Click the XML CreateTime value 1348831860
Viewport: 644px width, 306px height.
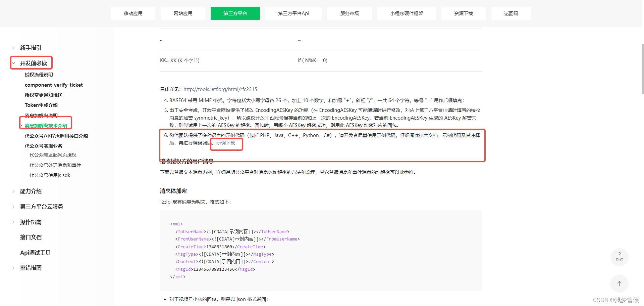pyautogui.click(x=219, y=247)
